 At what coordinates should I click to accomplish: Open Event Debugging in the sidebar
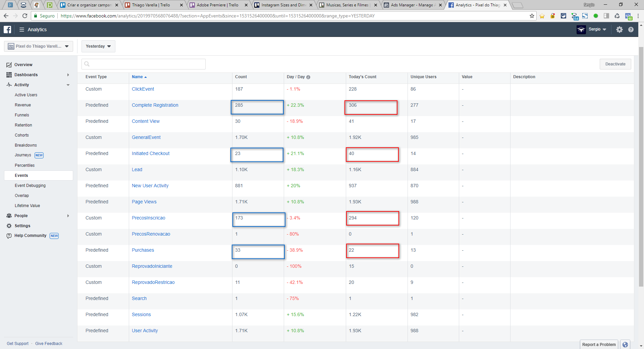point(30,186)
